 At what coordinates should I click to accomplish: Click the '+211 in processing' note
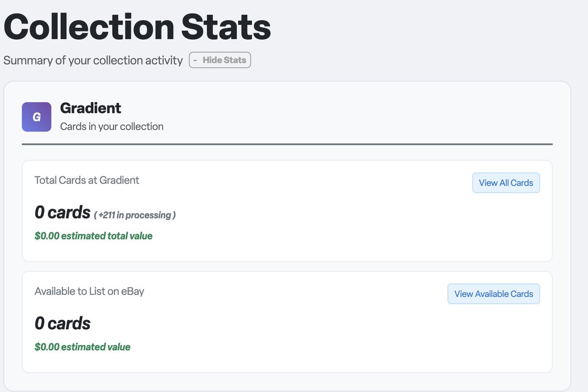135,215
